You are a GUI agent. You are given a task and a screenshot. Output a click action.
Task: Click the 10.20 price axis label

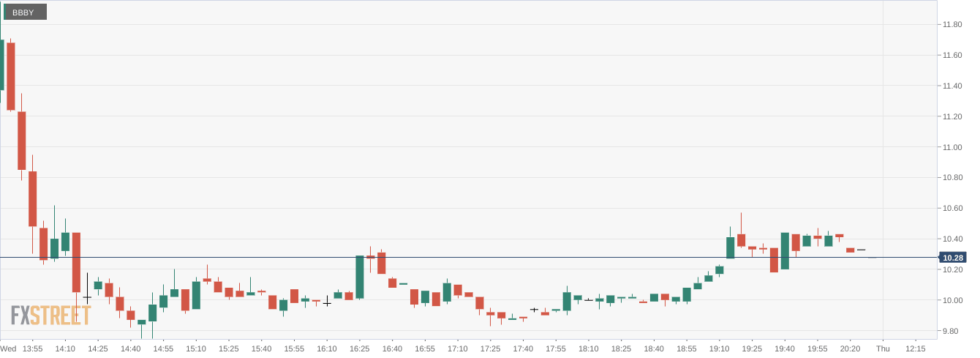951,269
